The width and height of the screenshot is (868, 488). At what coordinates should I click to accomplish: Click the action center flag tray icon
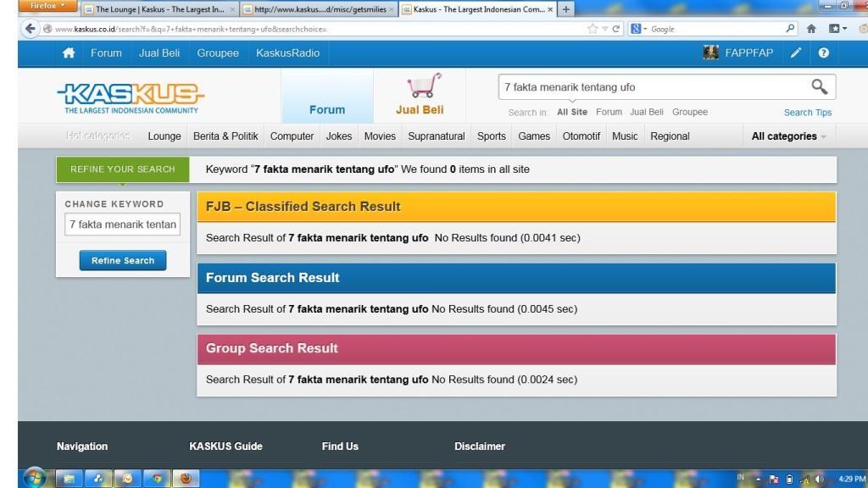774,480
